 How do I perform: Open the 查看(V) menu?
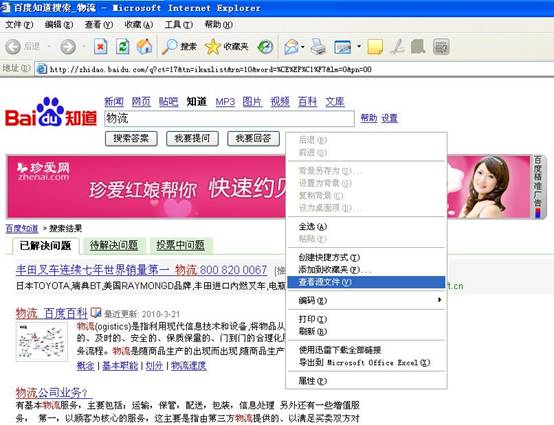click(99, 25)
